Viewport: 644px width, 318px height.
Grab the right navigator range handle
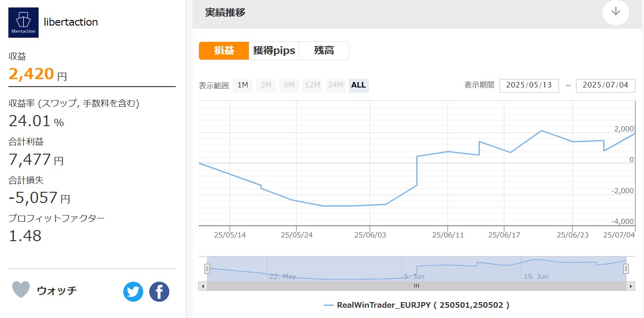[626, 269]
